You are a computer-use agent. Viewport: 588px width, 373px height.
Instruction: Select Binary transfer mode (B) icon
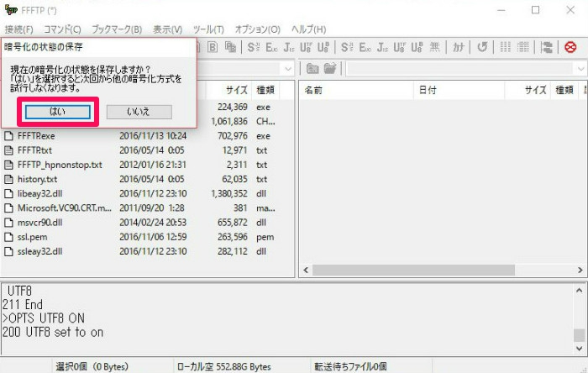pyautogui.click(x=213, y=47)
